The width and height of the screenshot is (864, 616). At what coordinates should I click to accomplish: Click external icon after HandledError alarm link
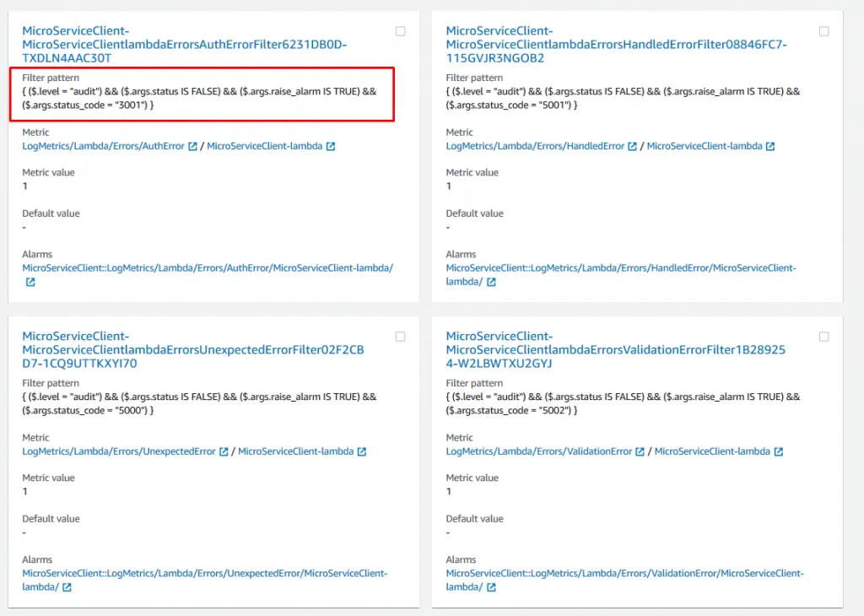[491, 283]
